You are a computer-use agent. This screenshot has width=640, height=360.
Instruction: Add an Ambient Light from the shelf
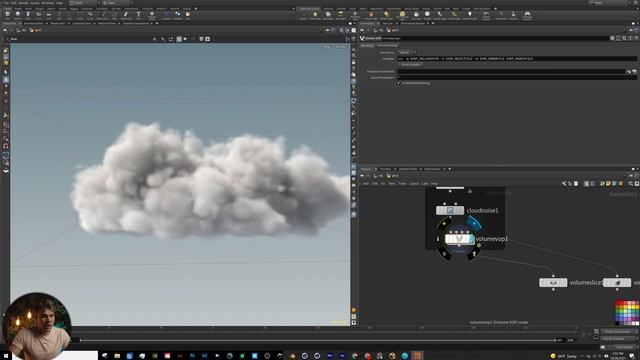pos(469,16)
